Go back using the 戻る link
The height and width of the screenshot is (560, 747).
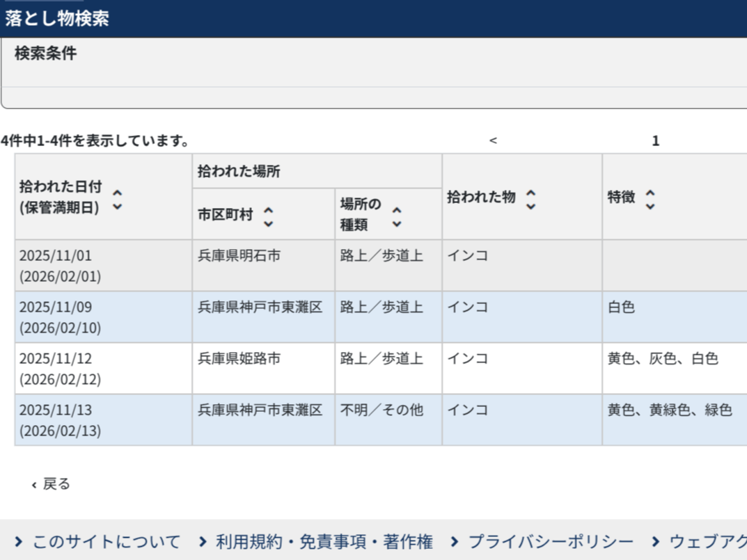[x=54, y=483]
